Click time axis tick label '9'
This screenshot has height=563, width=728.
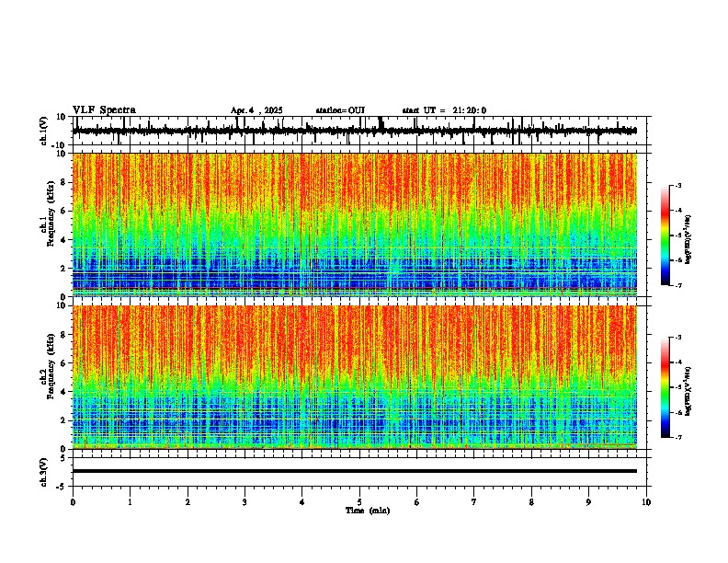pyautogui.click(x=588, y=502)
